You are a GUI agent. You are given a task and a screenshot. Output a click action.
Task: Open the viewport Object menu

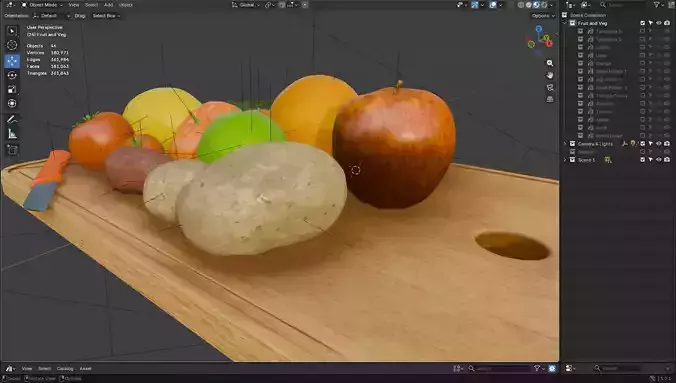point(126,5)
